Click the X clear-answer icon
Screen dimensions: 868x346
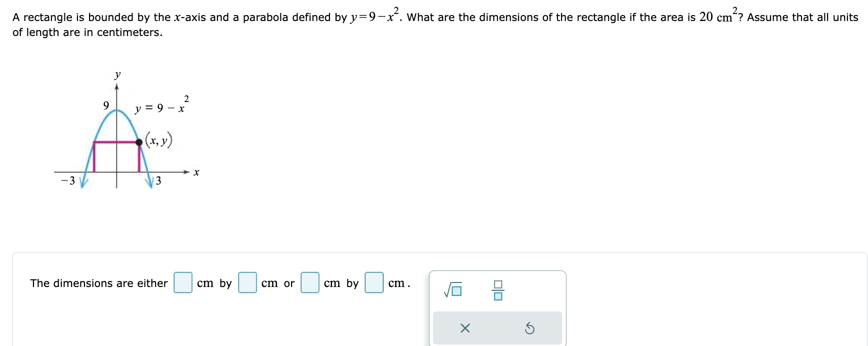coord(464,328)
